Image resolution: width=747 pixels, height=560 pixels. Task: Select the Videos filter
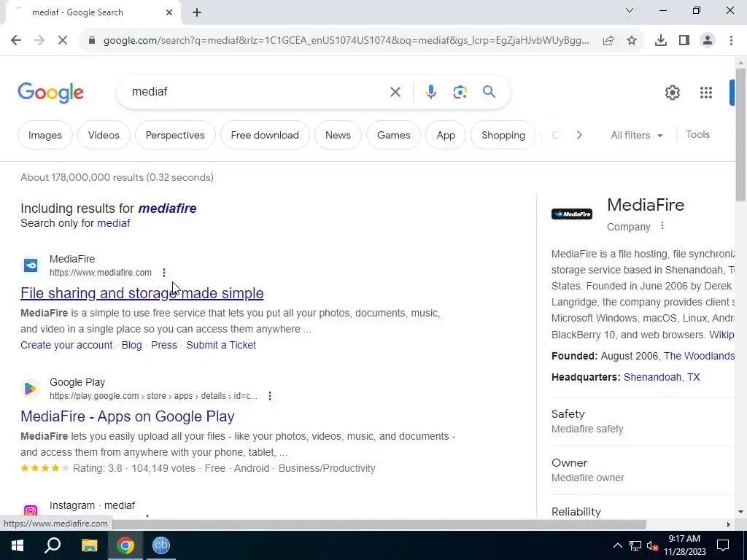(104, 135)
